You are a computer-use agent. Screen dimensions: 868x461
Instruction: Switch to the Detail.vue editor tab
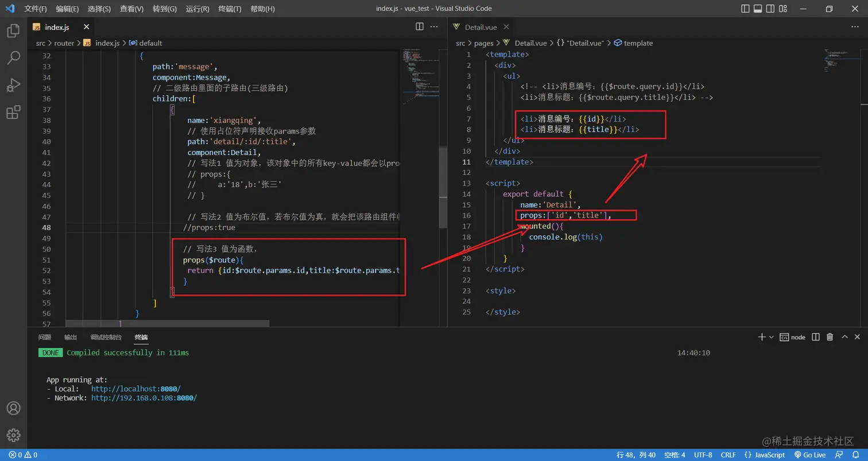pyautogui.click(x=482, y=27)
